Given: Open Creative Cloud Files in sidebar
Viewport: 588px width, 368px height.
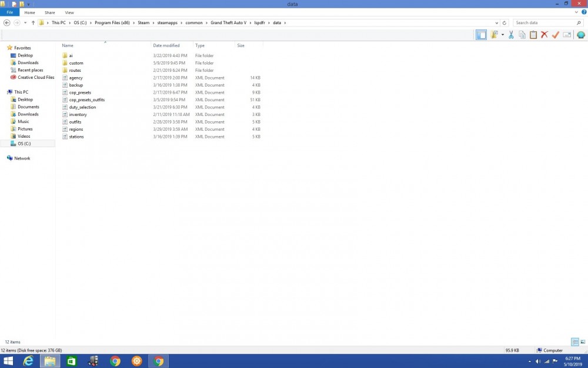Looking at the screenshot, I should point(36,77).
